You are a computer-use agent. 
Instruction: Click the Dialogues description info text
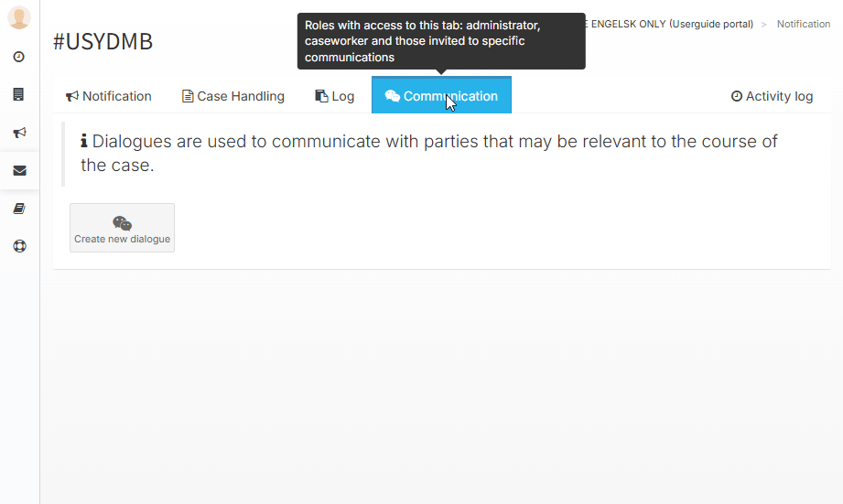(430, 154)
